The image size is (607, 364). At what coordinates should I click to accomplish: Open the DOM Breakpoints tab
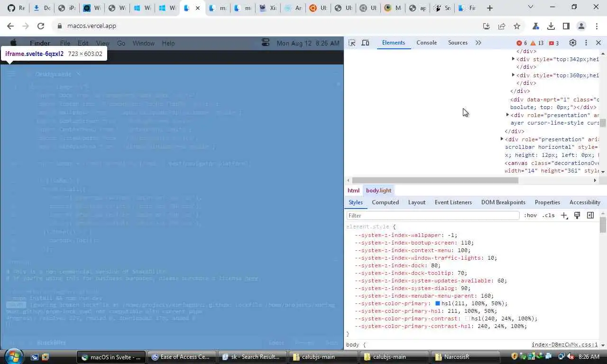tap(503, 202)
